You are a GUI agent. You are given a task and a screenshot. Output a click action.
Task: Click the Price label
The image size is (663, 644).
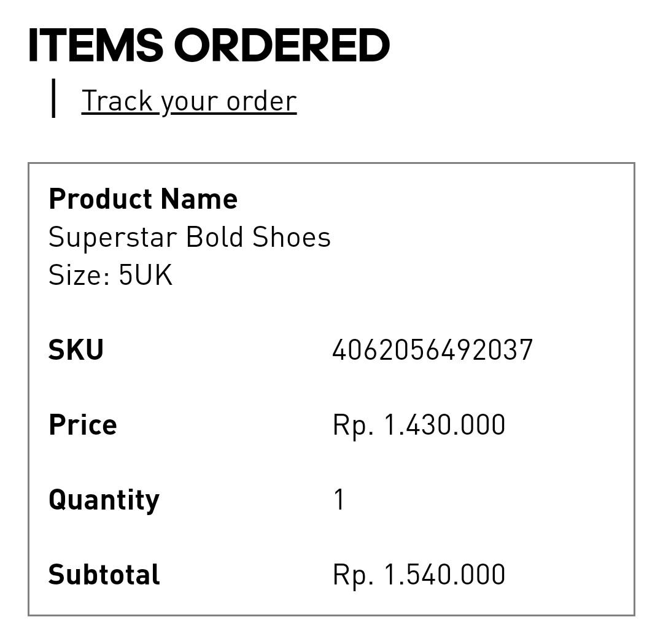(x=83, y=425)
